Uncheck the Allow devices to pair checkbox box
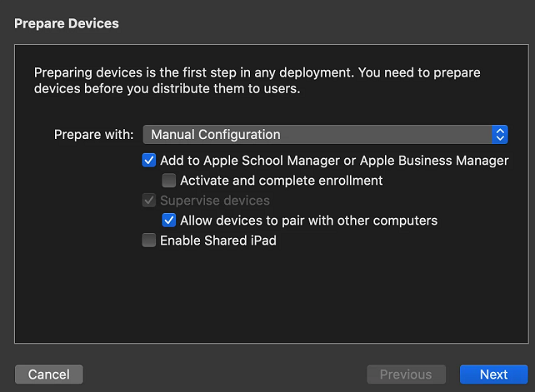 pos(169,221)
